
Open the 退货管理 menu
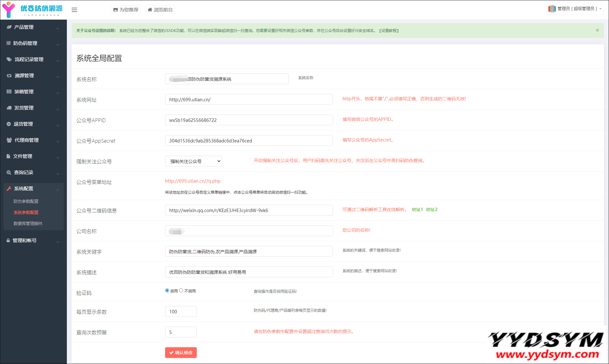(x=33, y=124)
